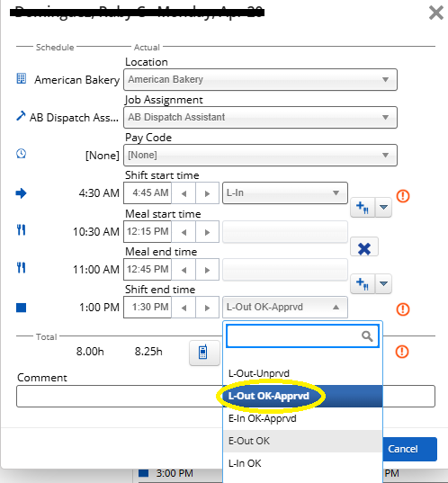Click the fork-knife icon beside 11:00 AM
The image size is (448, 483).
pyautogui.click(x=21, y=268)
